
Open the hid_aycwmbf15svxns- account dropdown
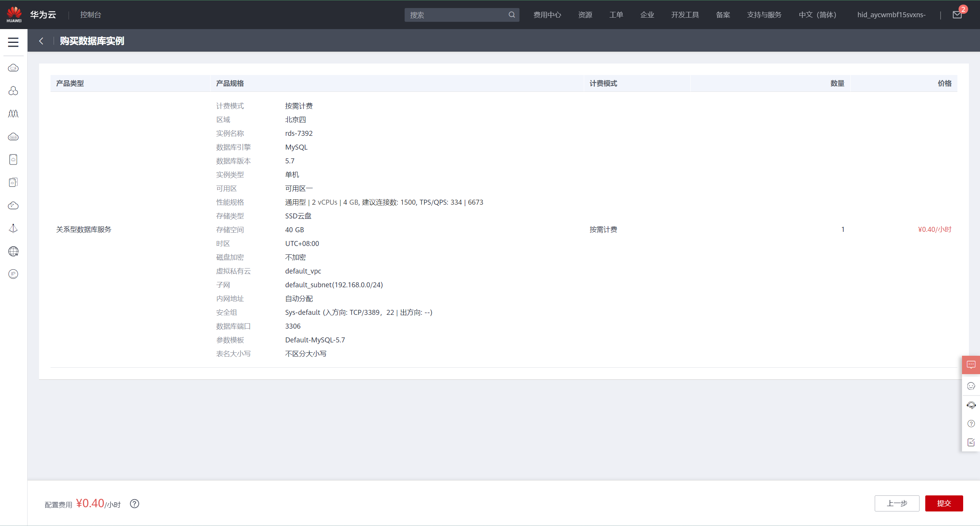[891, 15]
